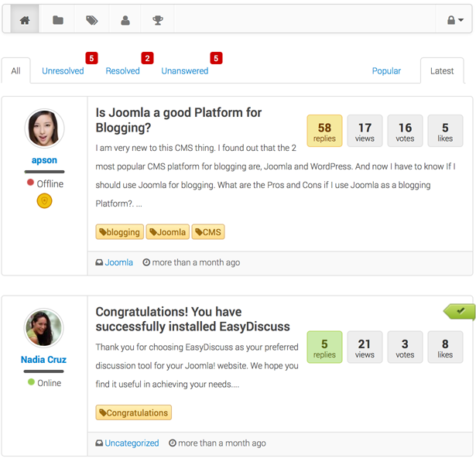The height and width of the screenshot is (472, 476).
Task: Switch to the Unanswered tab
Action: pyautogui.click(x=184, y=70)
